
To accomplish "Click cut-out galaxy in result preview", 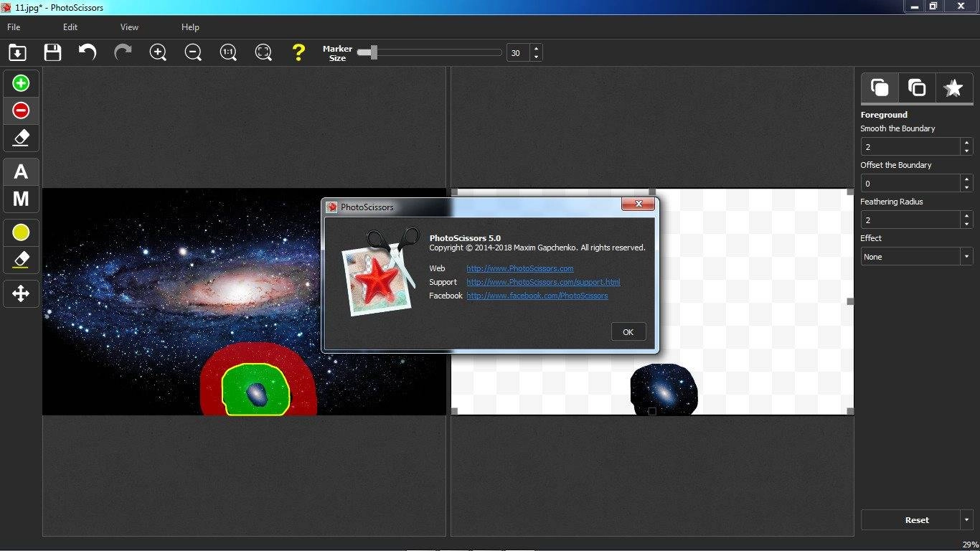I will (664, 389).
